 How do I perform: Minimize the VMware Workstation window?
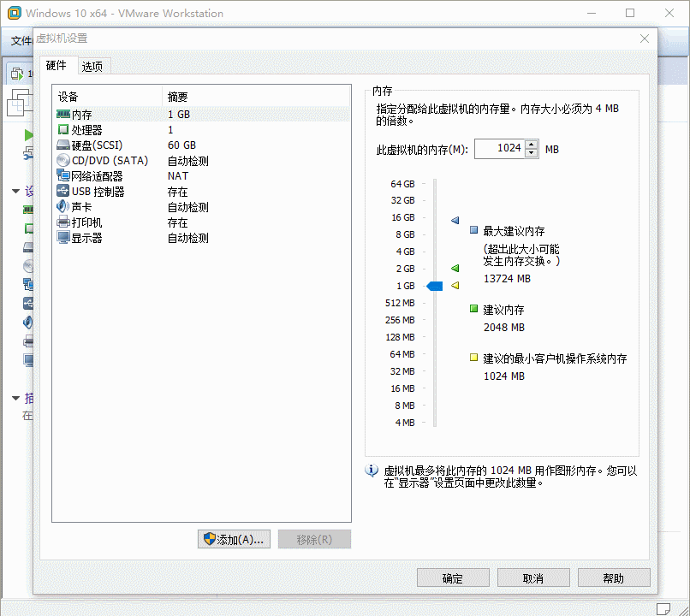tap(592, 13)
